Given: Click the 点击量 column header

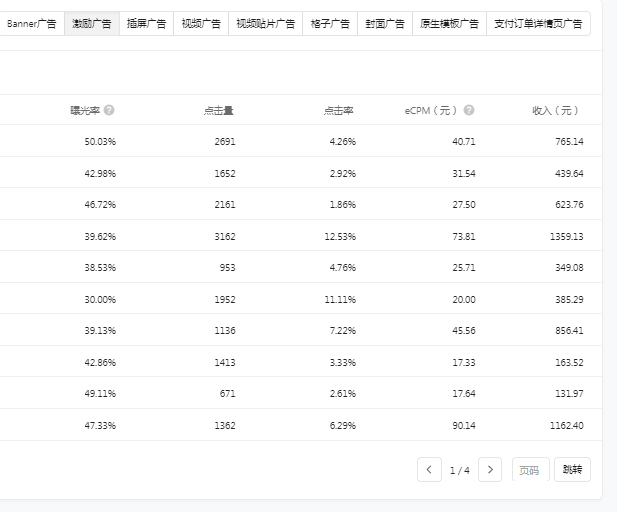Looking at the screenshot, I should click(218, 110).
